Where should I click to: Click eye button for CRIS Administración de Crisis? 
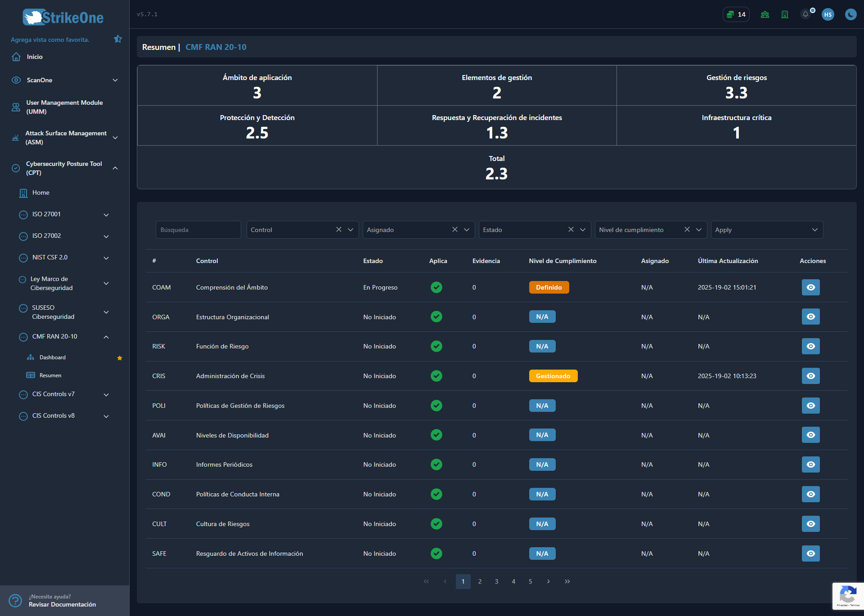(811, 376)
